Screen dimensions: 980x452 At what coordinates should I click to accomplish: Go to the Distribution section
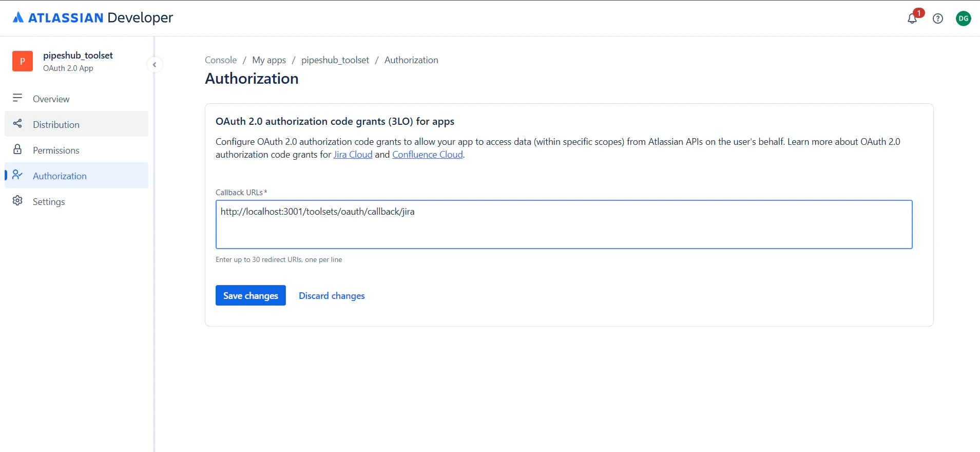tap(76, 124)
